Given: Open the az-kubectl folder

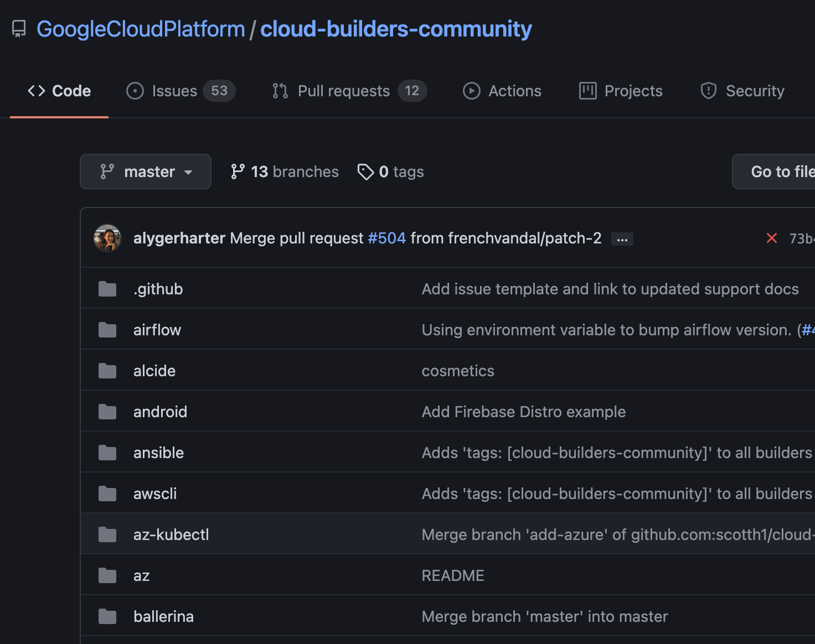Looking at the screenshot, I should (x=171, y=534).
